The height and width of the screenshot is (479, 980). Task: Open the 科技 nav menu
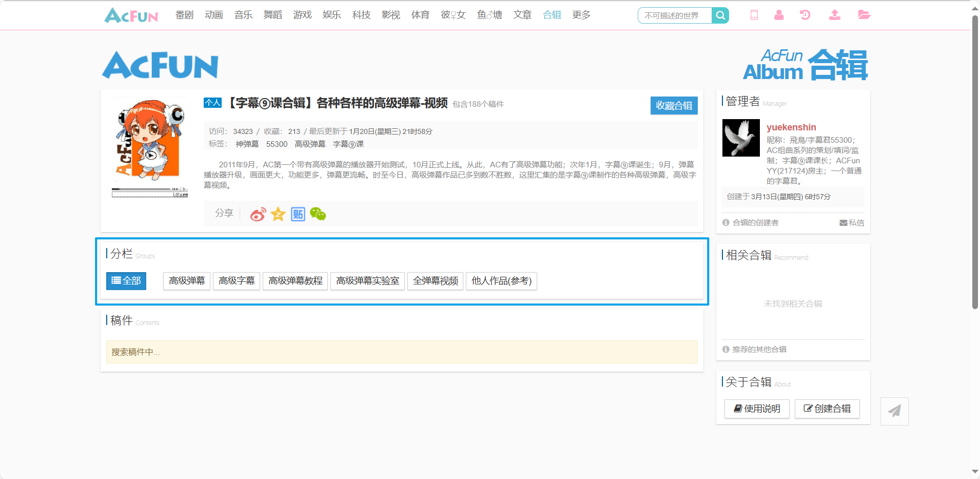(361, 15)
